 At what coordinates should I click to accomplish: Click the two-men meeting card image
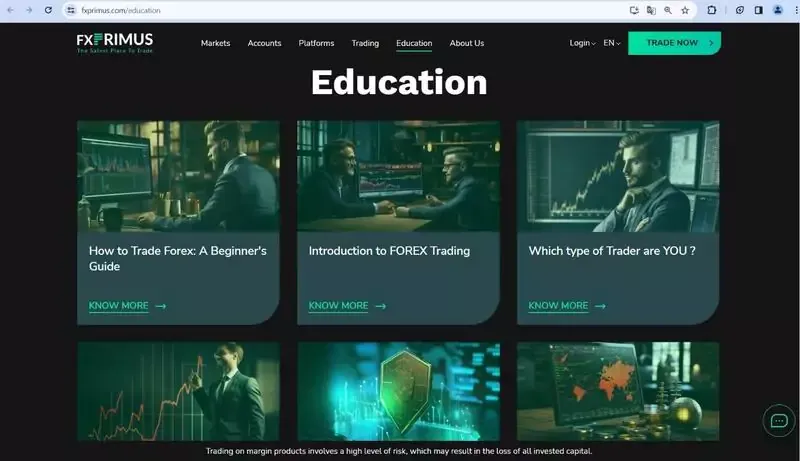(x=398, y=176)
